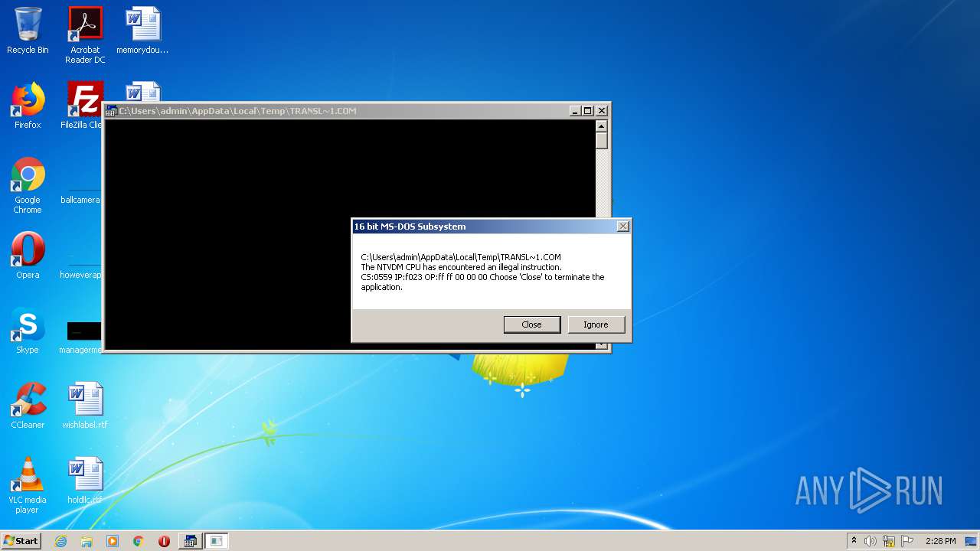Select the Skype desktop shortcut
This screenshot has height=551, width=980.
click(x=28, y=331)
